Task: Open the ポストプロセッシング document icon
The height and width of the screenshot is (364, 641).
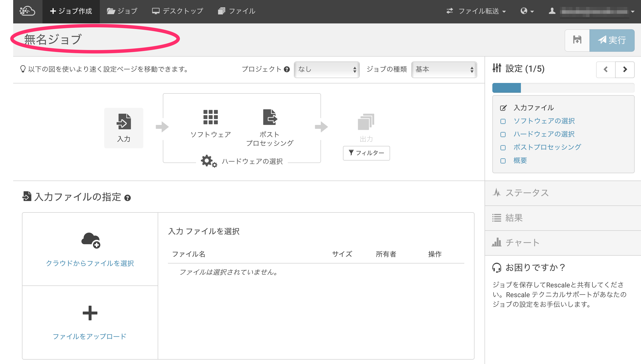Action: 269,117
